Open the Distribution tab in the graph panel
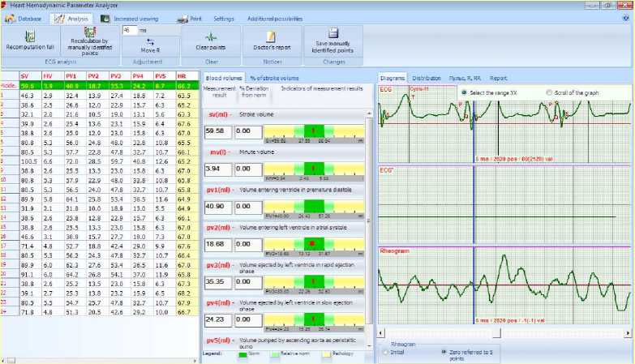This screenshot has width=635, height=364. [427, 78]
